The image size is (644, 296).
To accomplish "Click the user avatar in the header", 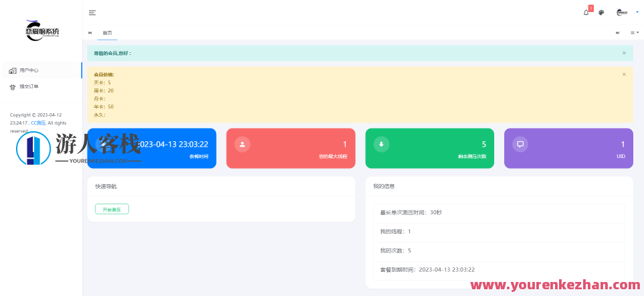I will coord(621,13).
